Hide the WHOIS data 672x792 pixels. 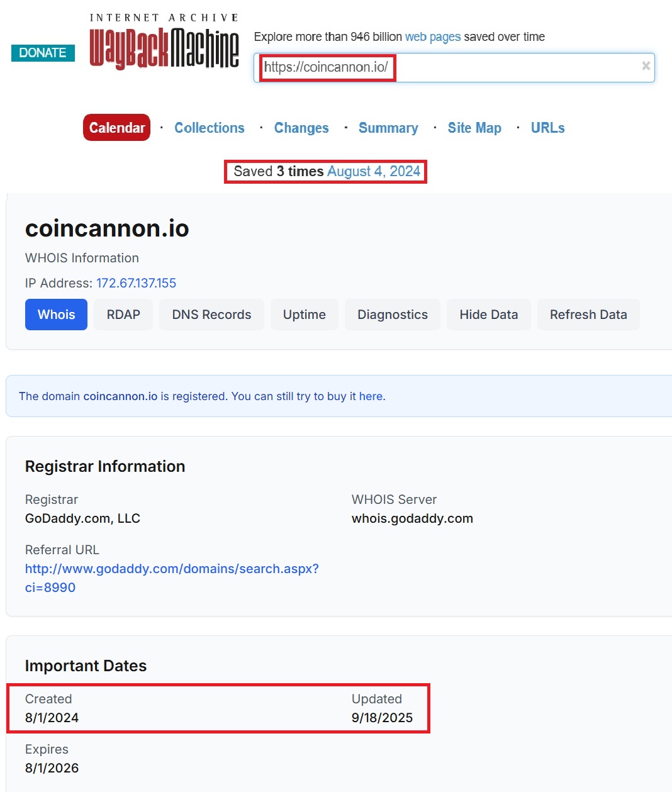489,315
